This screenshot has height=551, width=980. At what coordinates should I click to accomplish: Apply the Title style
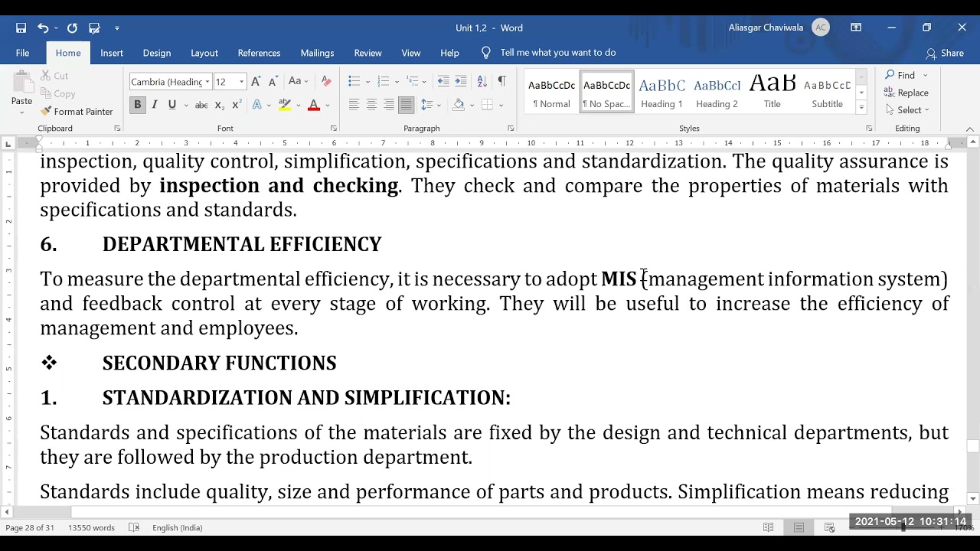[772, 92]
